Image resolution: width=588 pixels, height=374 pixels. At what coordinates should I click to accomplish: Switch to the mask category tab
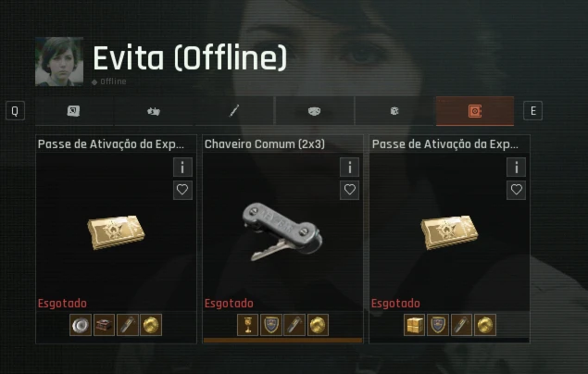click(314, 111)
